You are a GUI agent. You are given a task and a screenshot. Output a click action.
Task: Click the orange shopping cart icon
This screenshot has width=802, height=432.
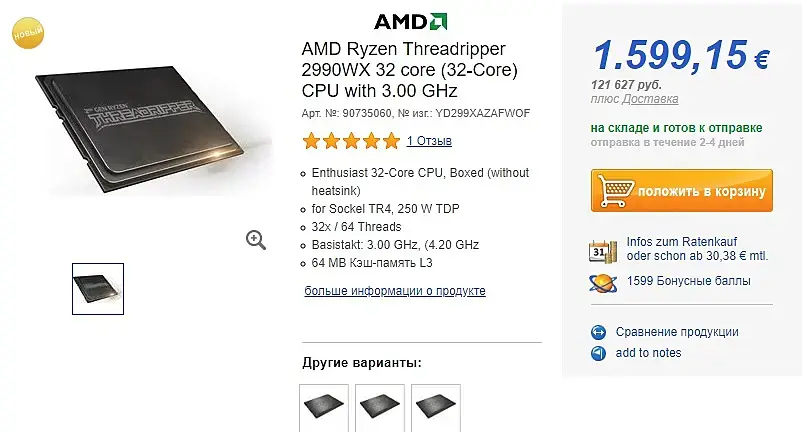612,189
